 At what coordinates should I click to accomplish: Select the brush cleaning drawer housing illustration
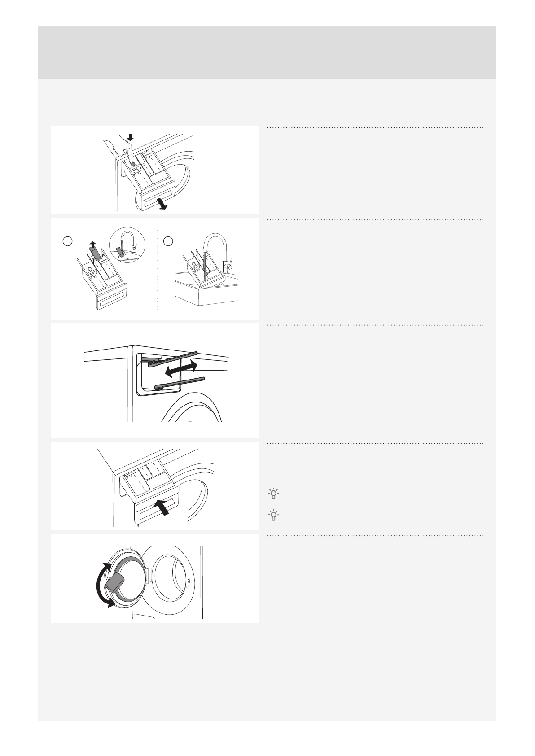[x=155, y=381]
